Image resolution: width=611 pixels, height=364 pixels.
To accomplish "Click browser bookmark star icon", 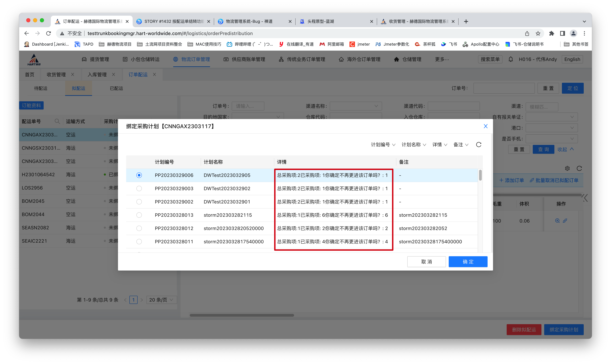I will pos(538,33).
